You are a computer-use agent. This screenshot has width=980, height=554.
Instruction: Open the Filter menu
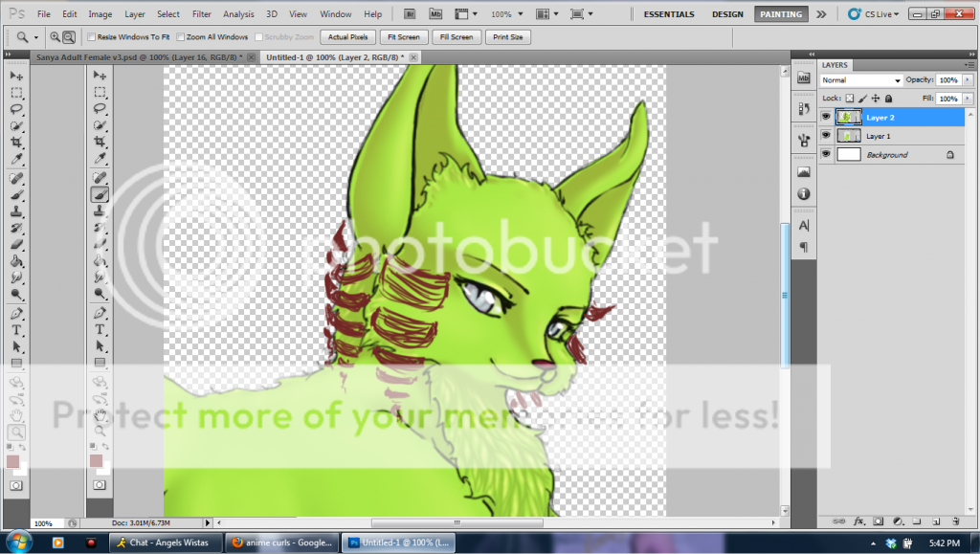coord(201,14)
